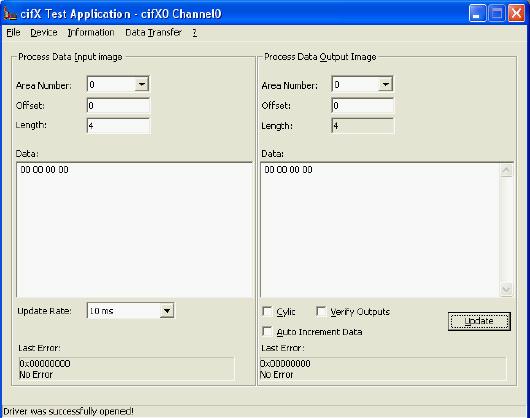
Task: Toggle the Verify Outputs checkbox
Action: (x=321, y=311)
